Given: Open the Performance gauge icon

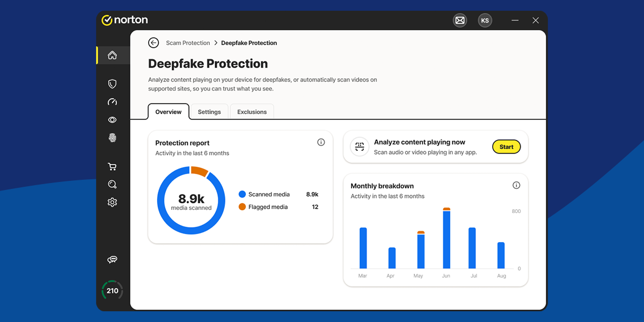Looking at the screenshot, I should click(112, 102).
